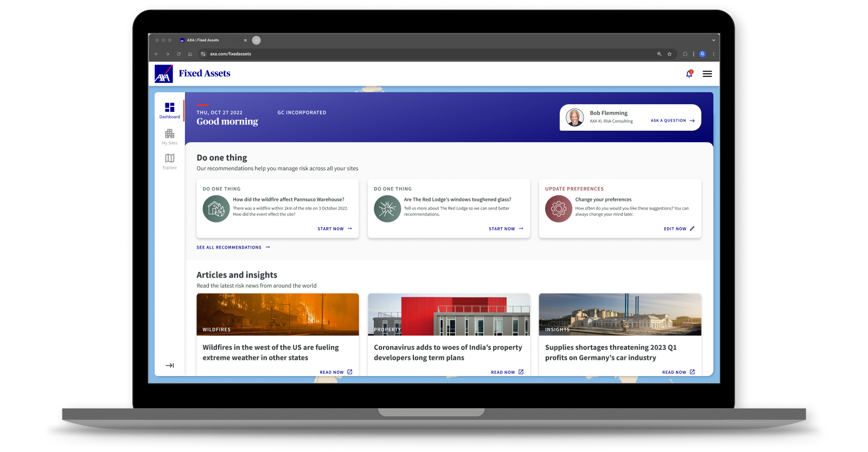The height and width of the screenshot is (452, 868).
Task: Click the wildfire house icon
Action: pyautogui.click(x=216, y=209)
